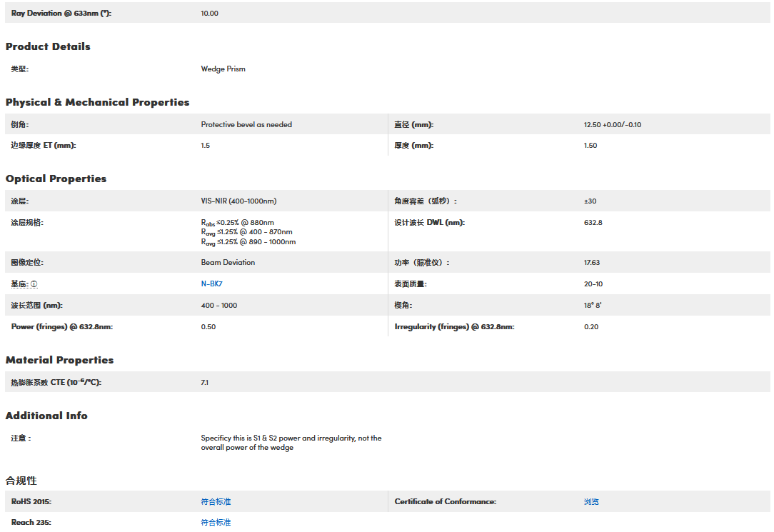774x532 pixels.
Task: Click the surface quality value 20-10
Action: (593, 284)
